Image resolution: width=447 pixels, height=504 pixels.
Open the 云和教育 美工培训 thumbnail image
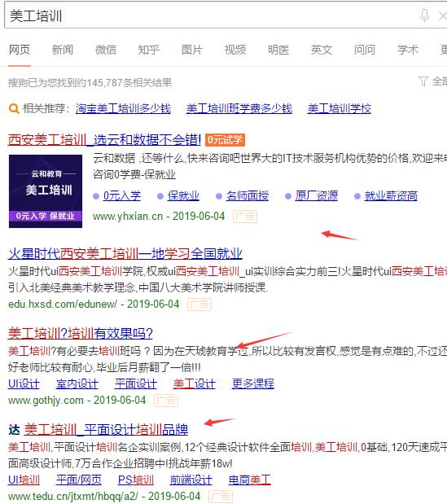click(x=46, y=191)
